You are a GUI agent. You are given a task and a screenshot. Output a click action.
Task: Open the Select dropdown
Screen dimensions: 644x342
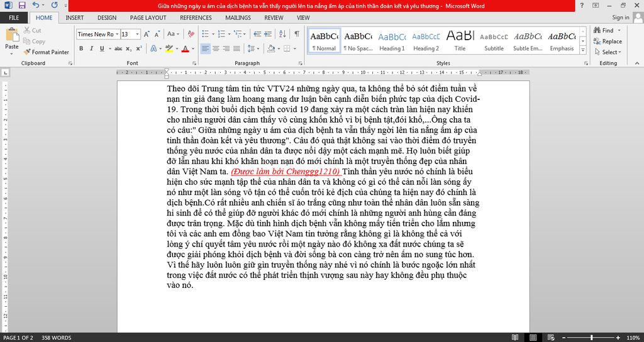[x=608, y=52]
